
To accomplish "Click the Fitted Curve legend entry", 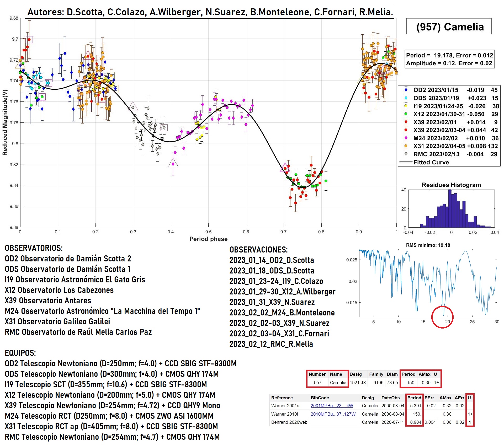I will (425, 162).
